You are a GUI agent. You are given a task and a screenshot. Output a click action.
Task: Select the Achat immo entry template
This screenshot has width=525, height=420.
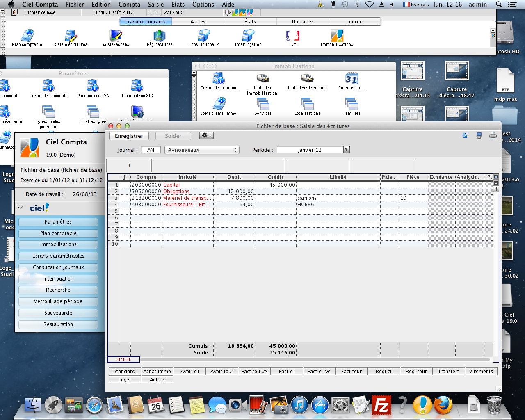coord(157,371)
